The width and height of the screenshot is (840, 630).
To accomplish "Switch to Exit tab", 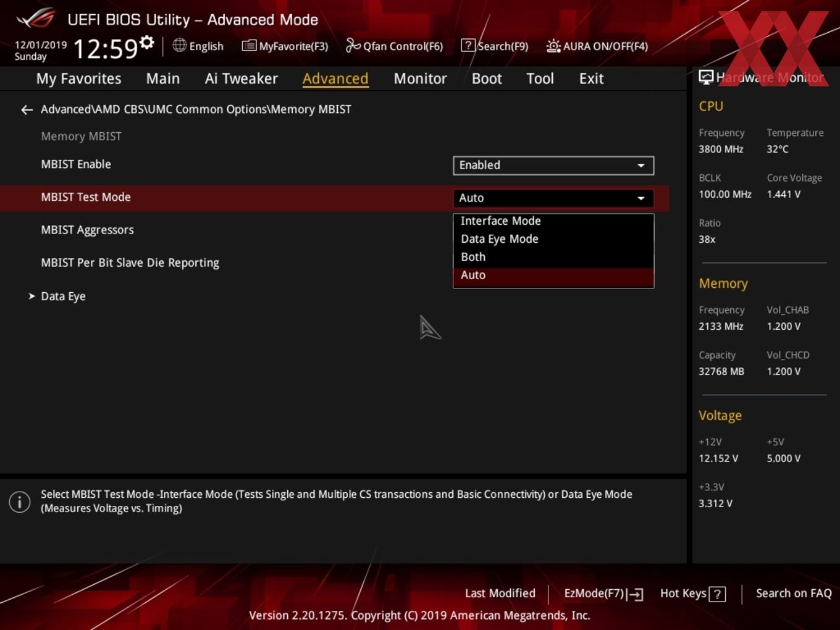I will pos(591,78).
